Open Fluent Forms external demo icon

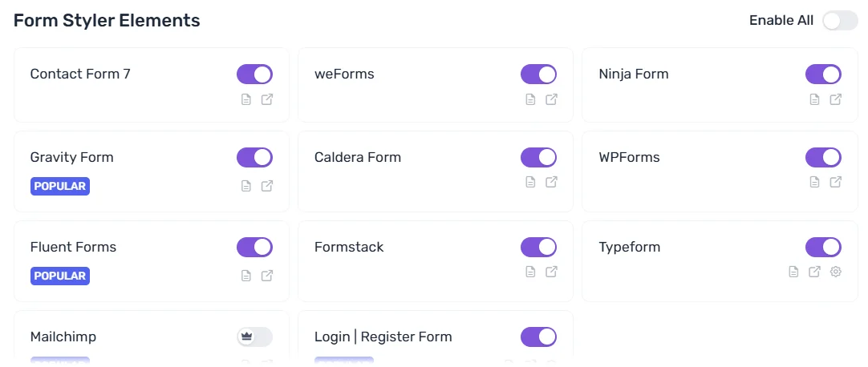(267, 276)
